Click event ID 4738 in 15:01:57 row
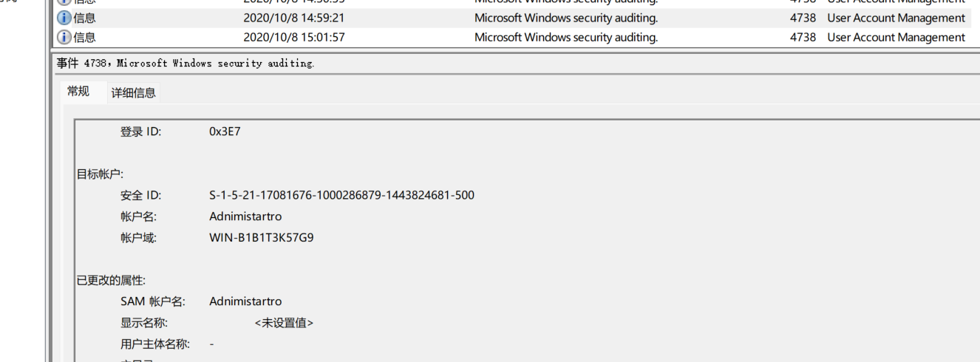The image size is (980, 362). coord(803,37)
